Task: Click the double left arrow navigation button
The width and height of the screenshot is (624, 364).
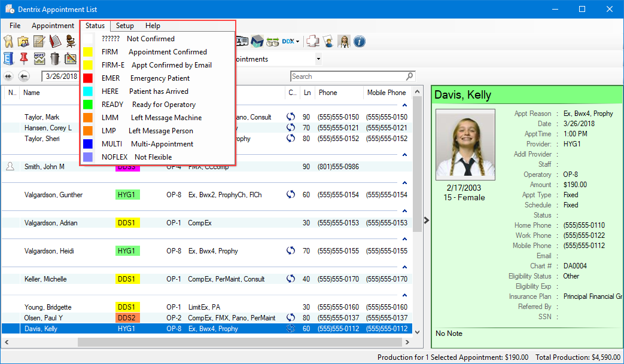Action: [x=8, y=77]
